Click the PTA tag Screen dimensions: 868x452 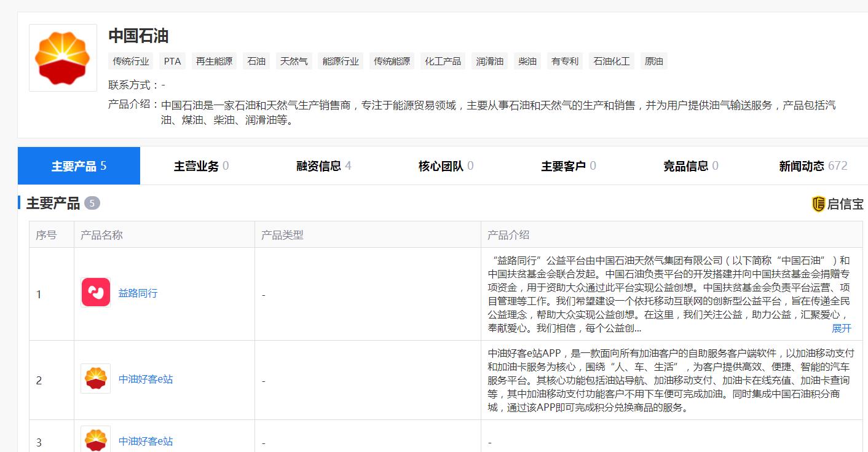click(172, 61)
